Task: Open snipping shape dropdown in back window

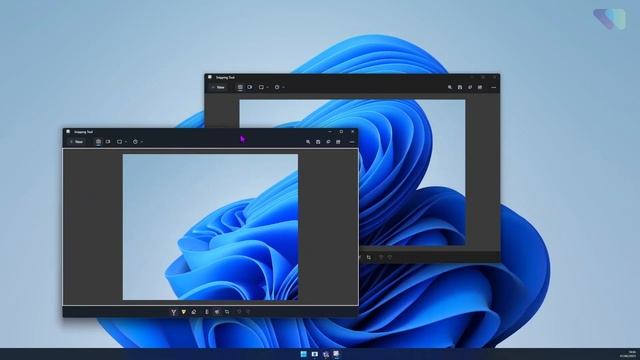Action: (263, 87)
